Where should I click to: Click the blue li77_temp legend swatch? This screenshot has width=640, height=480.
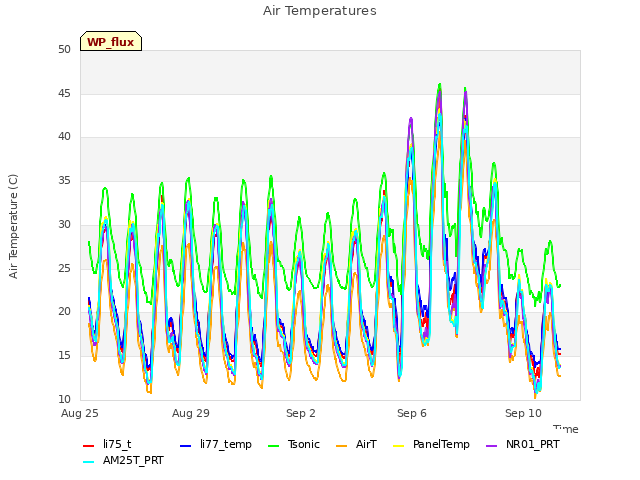tap(186, 446)
